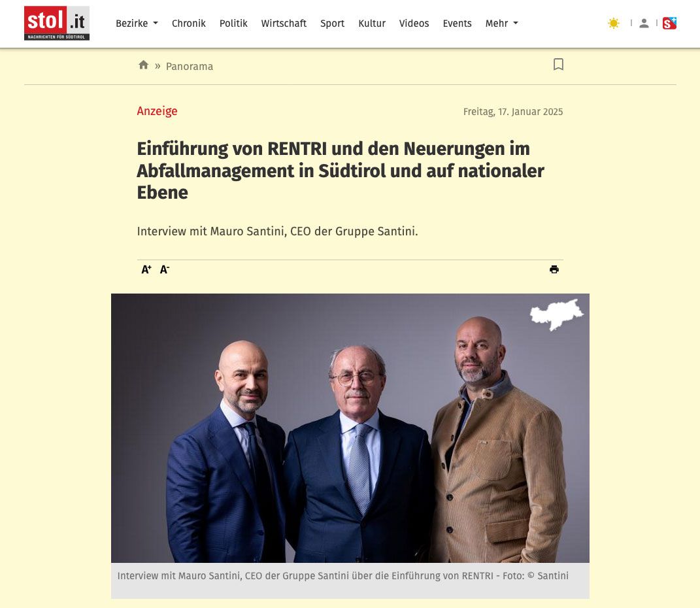Open the Politik section
Viewport: 700px width, 608px height.
point(233,24)
